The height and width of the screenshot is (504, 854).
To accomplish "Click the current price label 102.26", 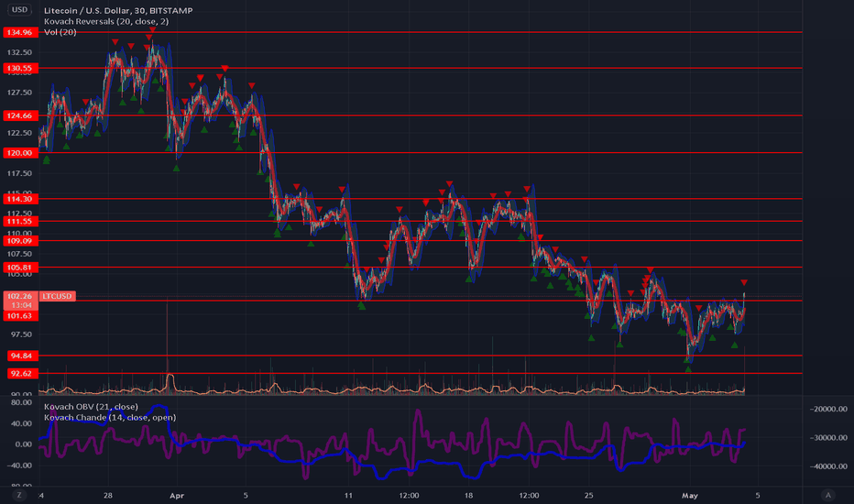I will [x=21, y=296].
